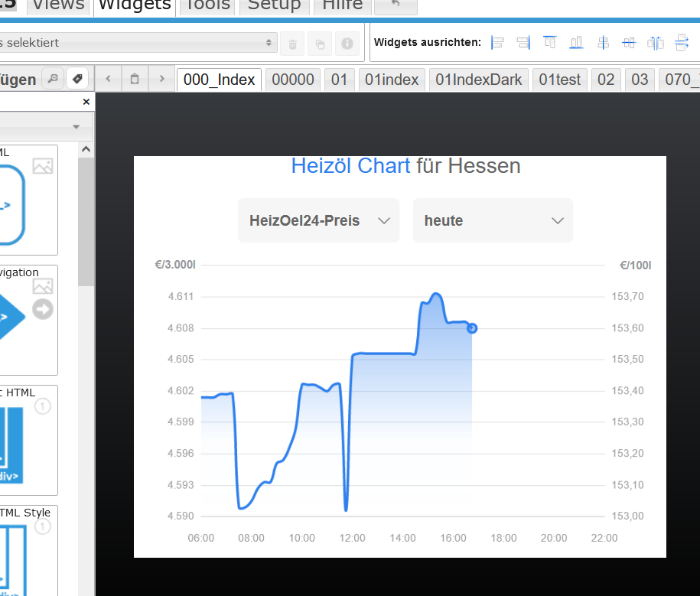This screenshot has height=596, width=700.
Task: Switch to the 01 view tab
Action: coord(339,80)
